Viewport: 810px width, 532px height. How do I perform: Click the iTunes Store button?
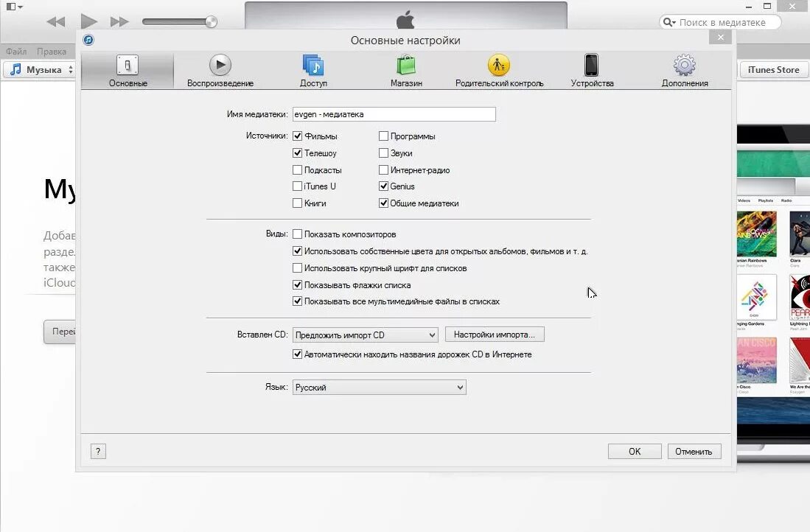(x=773, y=69)
